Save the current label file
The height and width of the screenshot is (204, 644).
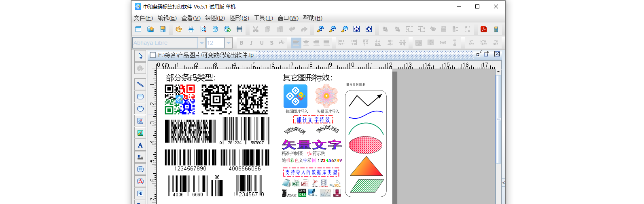tap(163, 29)
